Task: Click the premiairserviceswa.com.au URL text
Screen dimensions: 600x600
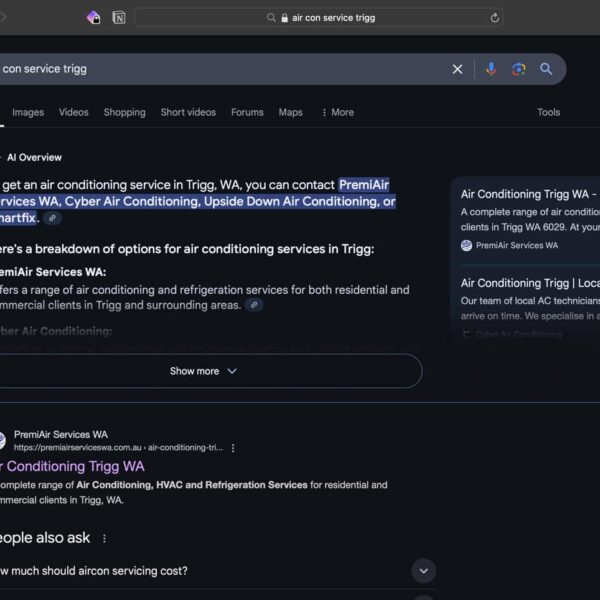Action: pos(118,448)
